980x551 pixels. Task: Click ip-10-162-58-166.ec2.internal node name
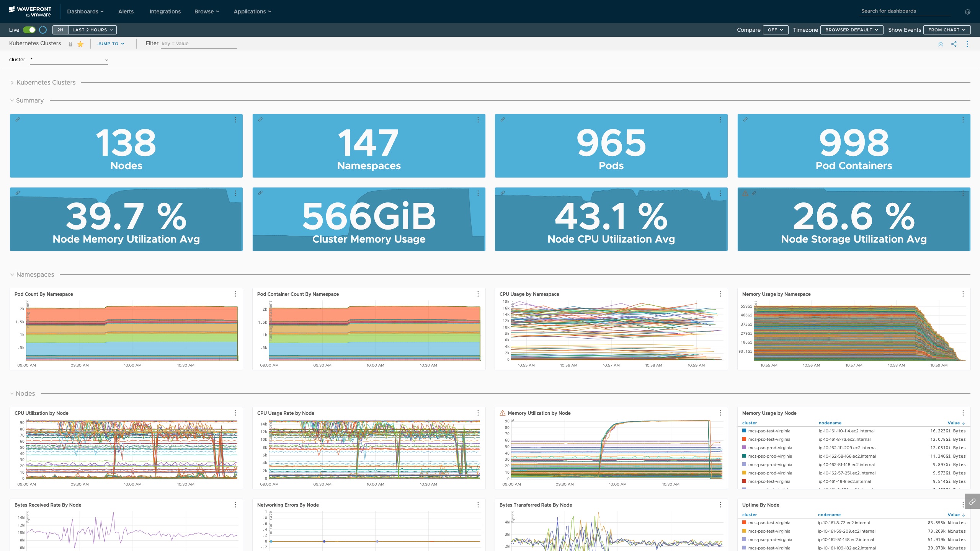847,456
